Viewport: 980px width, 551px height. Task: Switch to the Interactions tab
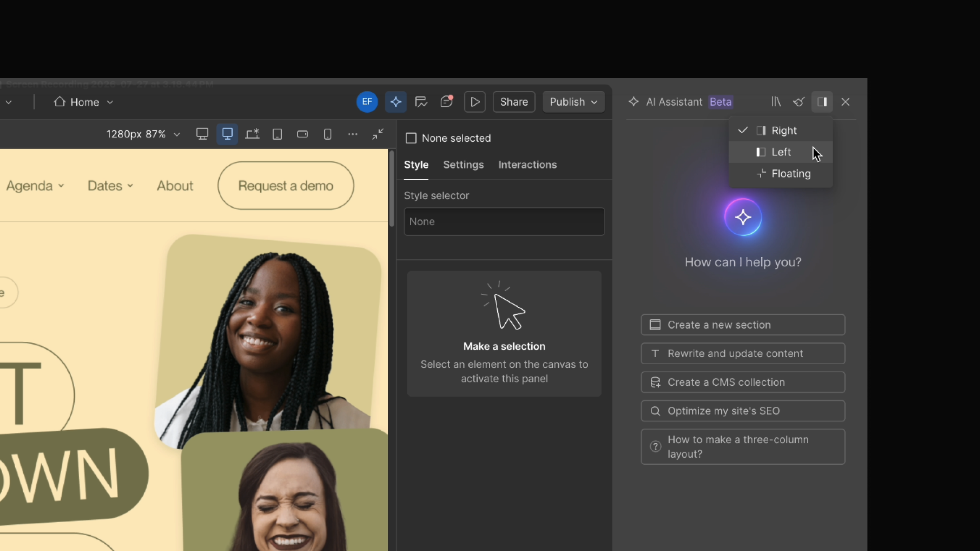(x=527, y=165)
